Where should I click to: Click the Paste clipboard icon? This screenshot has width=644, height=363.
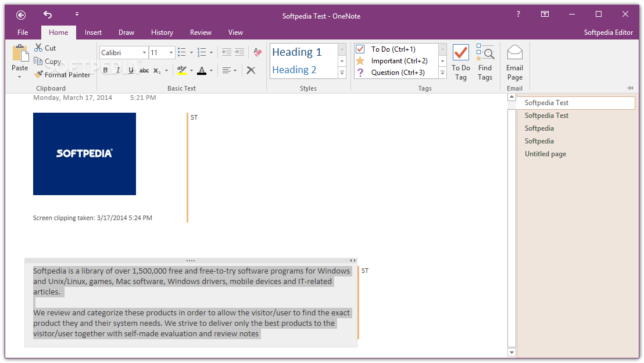click(x=20, y=53)
